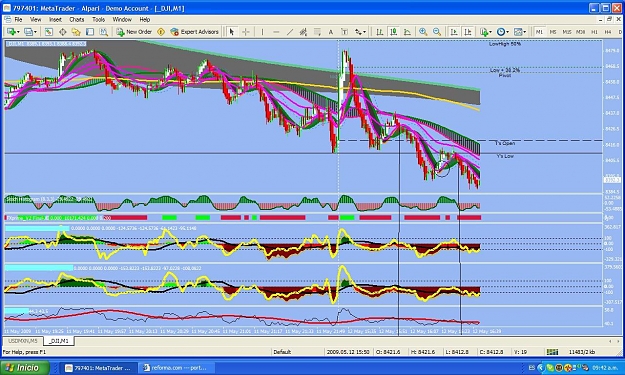Zoom in on the chart
Screen dimensions: 625x375
click(x=423, y=32)
